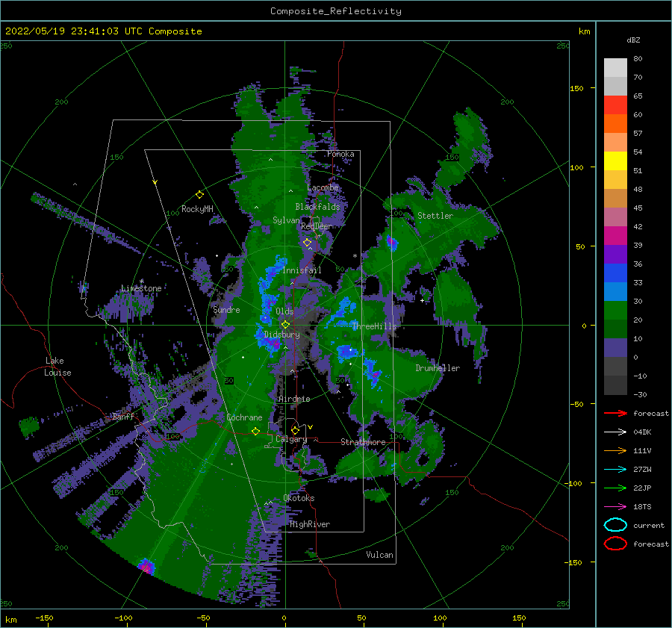Viewport: 672px width, 628px height.
Task: Click the 42 dBZ pink color swatch
Action: click(x=615, y=217)
